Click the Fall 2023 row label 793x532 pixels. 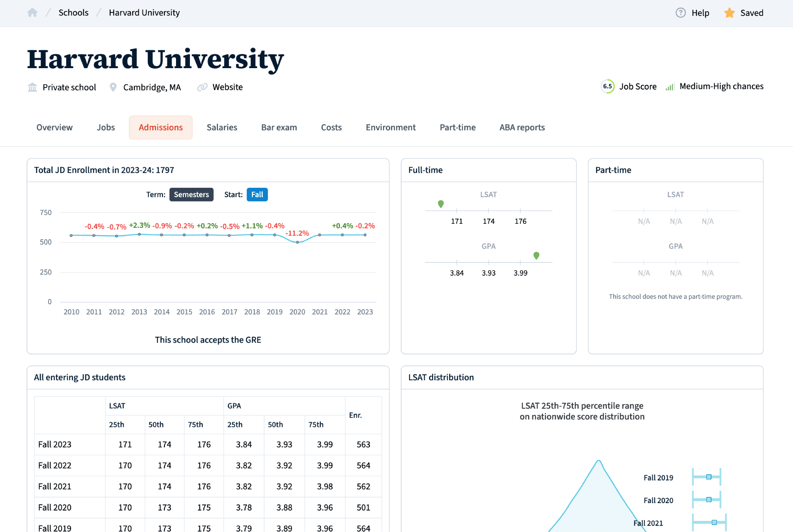pos(55,444)
